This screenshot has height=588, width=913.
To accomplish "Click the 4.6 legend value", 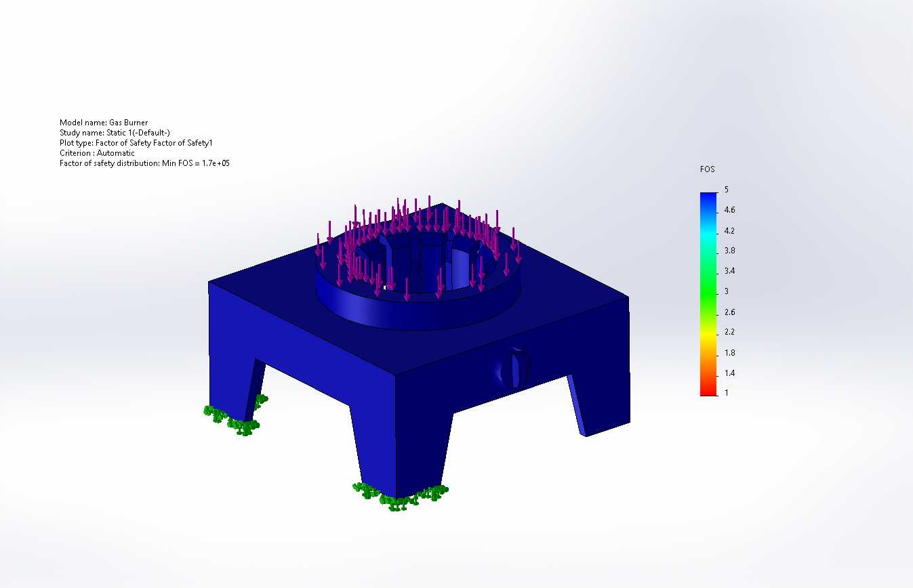I will tap(729, 210).
